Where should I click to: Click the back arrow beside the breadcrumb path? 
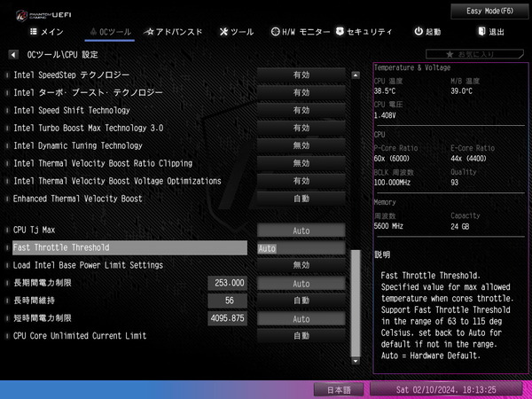[x=13, y=54]
